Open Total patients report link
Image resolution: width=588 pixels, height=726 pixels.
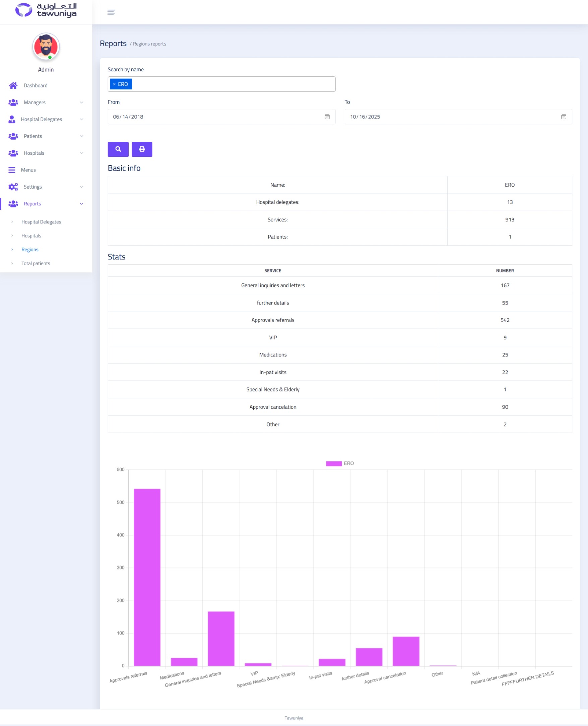click(36, 263)
